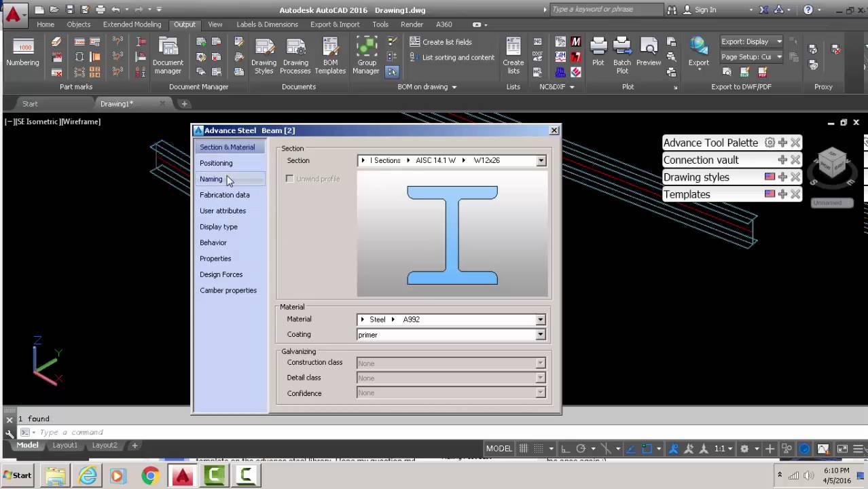Toggle annotation visibility icon
Image resolution: width=868 pixels, height=489 pixels.
(674, 449)
